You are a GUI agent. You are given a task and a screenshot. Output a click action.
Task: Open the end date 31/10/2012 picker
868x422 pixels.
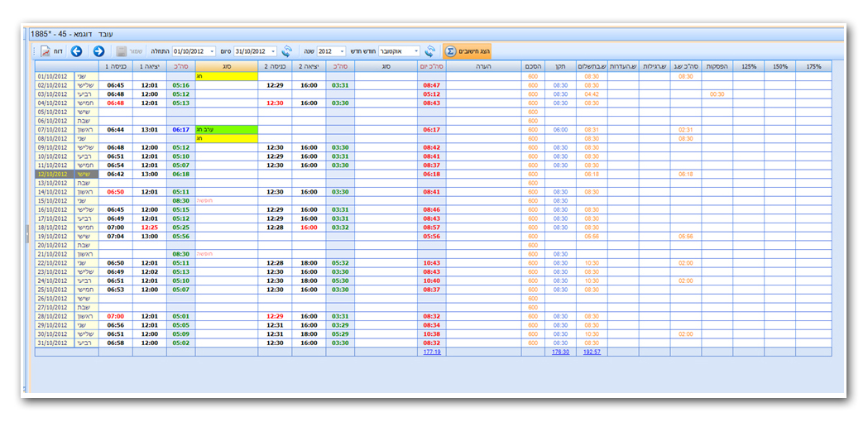pos(273,51)
